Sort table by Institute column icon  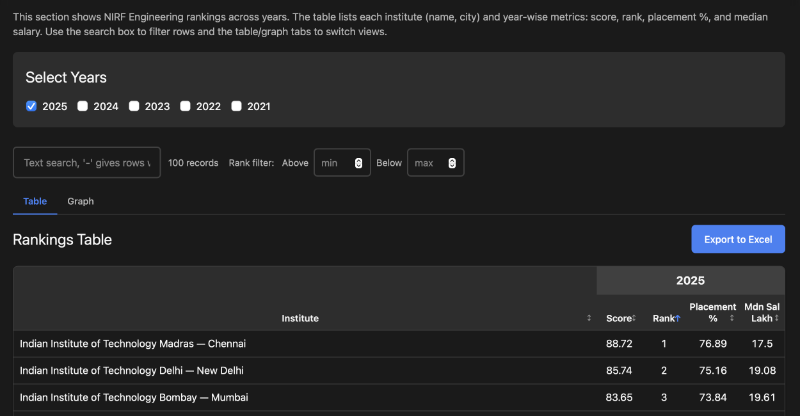click(x=588, y=318)
